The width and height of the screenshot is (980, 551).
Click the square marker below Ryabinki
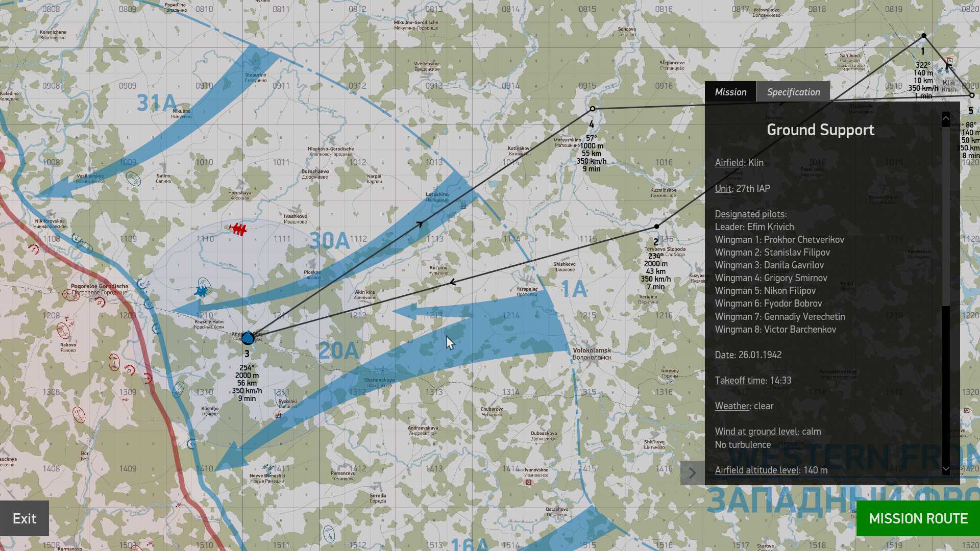[x=278, y=415]
